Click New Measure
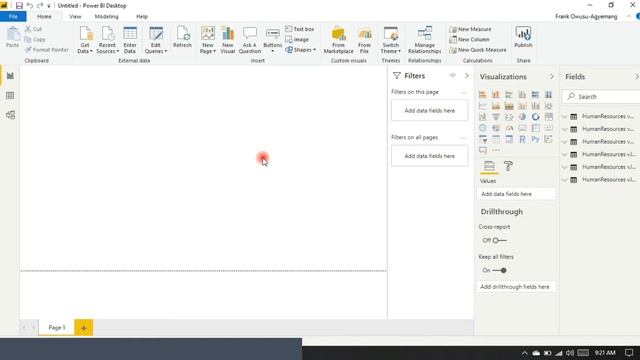This screenshot has height=360, width=640. pyautogui.click(x=470, y=29)
